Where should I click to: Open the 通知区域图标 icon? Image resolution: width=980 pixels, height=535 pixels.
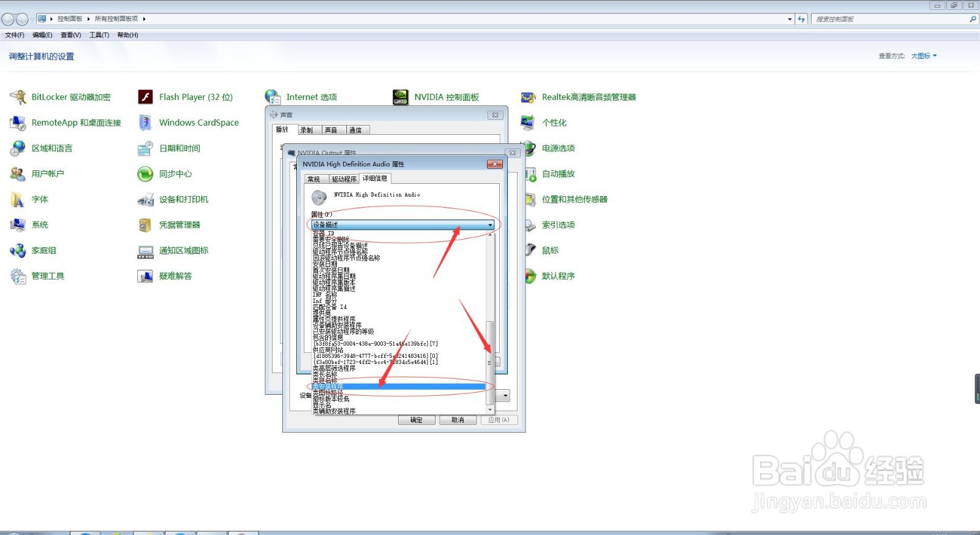[145, 251]
